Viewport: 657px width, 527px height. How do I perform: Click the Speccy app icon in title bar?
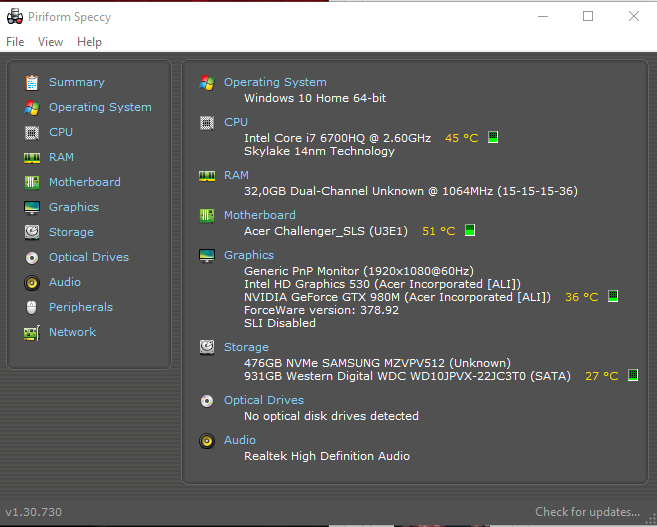point(15,17)
